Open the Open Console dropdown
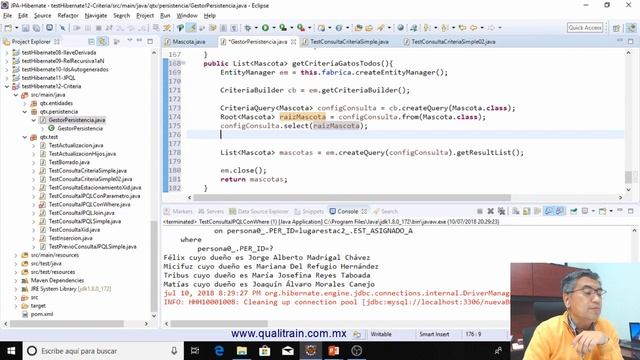 pyautogui.click(x=611, y=211)
